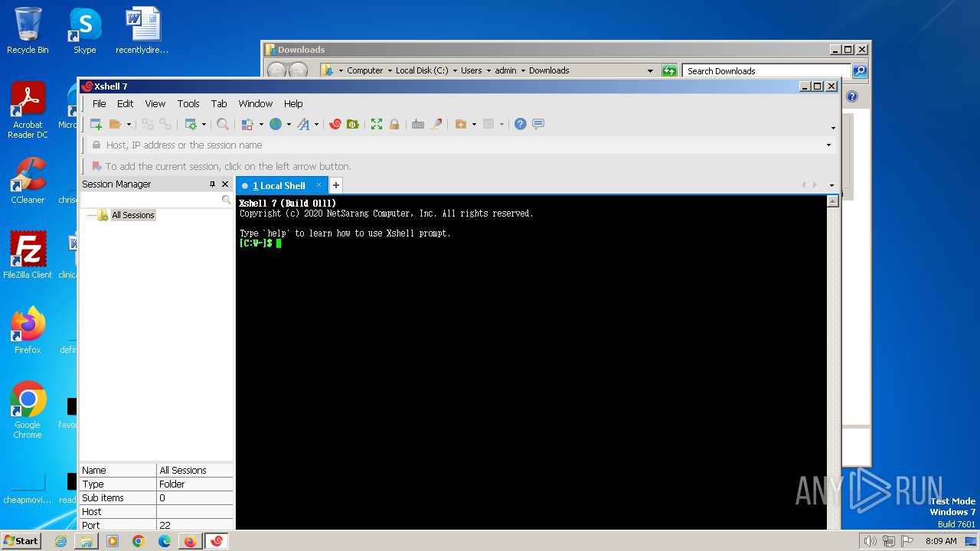
Task: Click the Port value '22' cell
Action: tap(194, 525)
